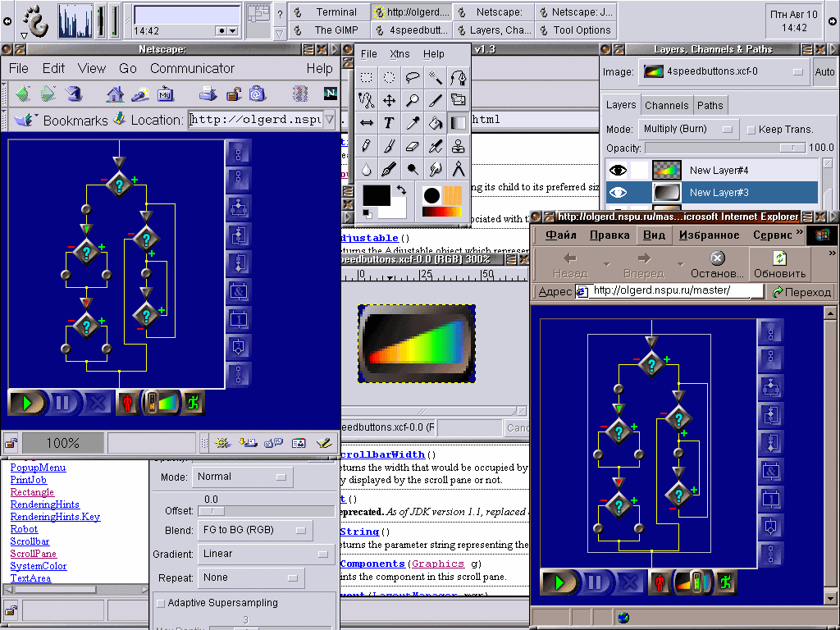The image size is (840, 630).
Task: Choose the Free Select lasso tool
Action: click(x=413, y=78)
